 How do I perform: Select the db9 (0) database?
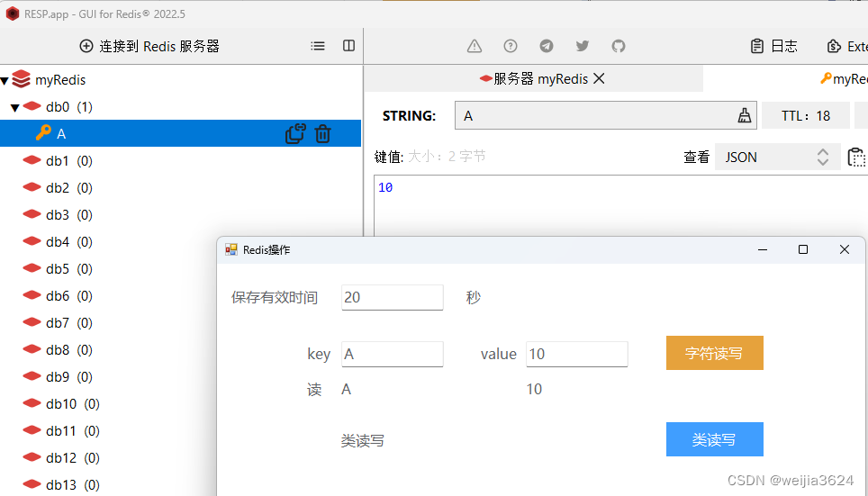coord(69,377)
